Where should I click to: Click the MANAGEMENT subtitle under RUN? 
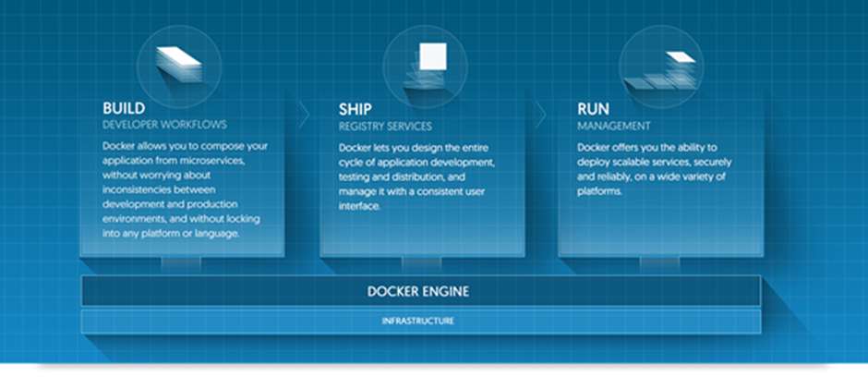coord(614,125)
